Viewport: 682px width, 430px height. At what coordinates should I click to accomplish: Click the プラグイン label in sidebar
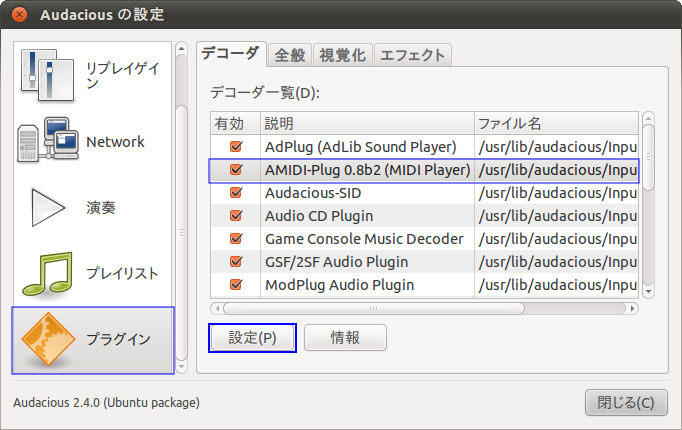pos(118,339)
